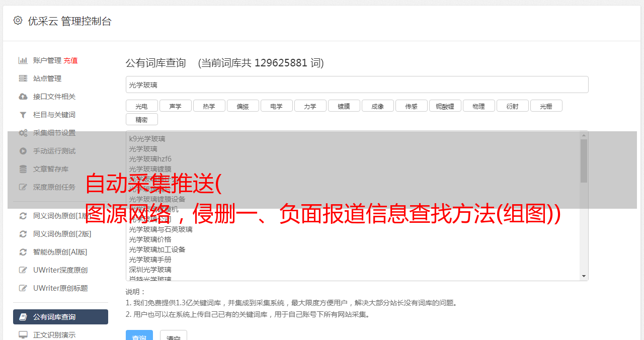Click the blue 查询 button
Image resolution: width=644 pixels, height=340 pixels.
tap(139, 335)
